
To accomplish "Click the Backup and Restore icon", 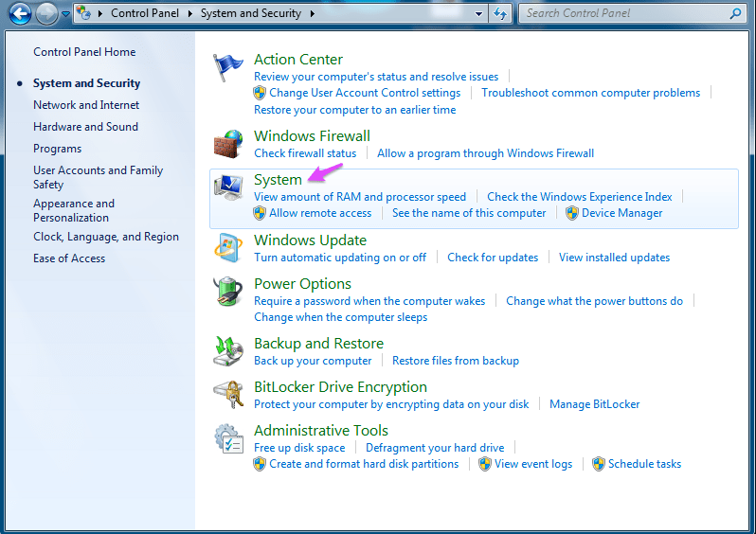I will pos(228,351).
